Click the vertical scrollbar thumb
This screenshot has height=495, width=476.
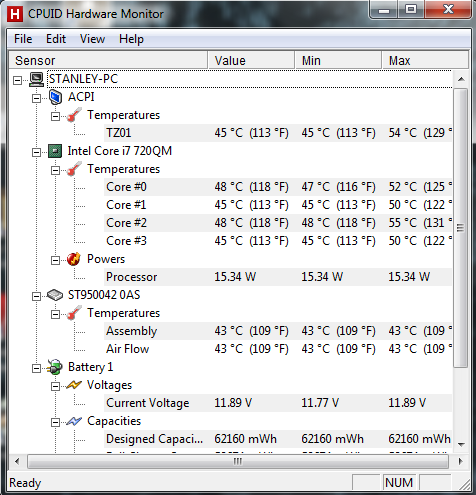coord(461,228)
